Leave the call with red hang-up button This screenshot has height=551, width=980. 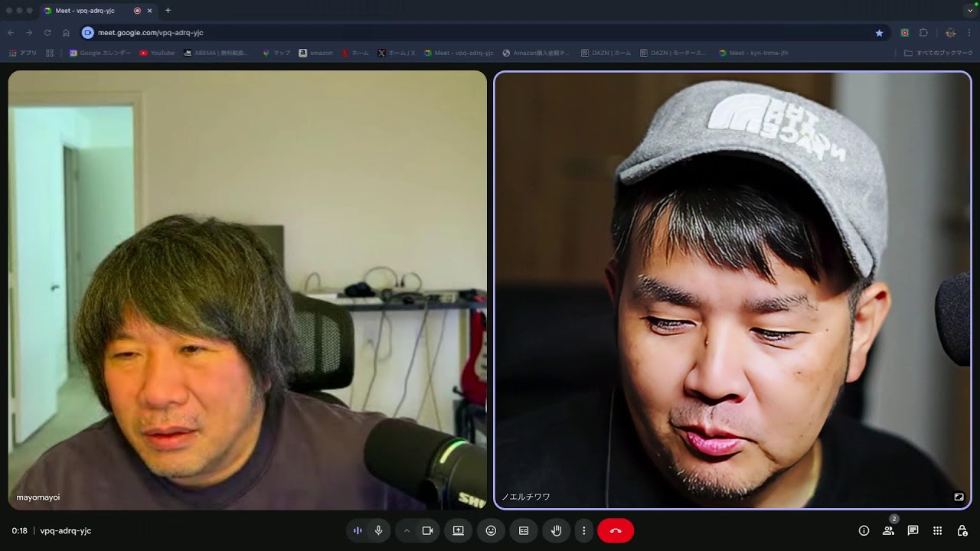616,530
